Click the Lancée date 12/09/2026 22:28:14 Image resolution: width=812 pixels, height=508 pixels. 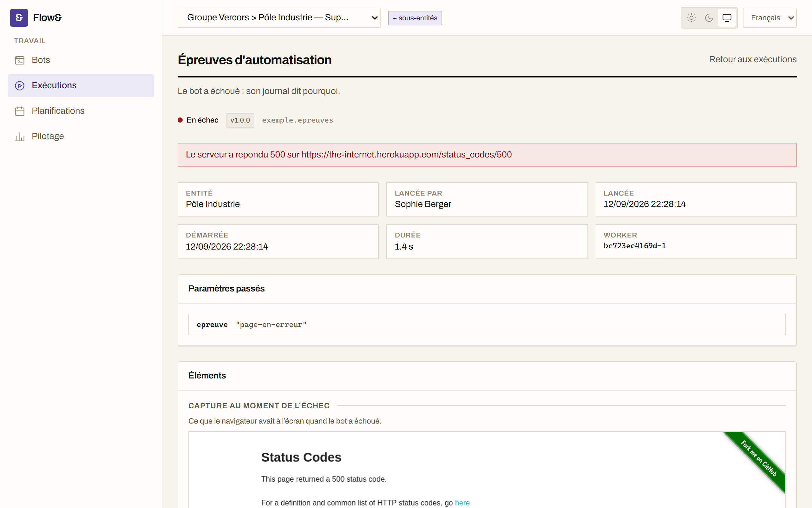(x=644, y=204)
